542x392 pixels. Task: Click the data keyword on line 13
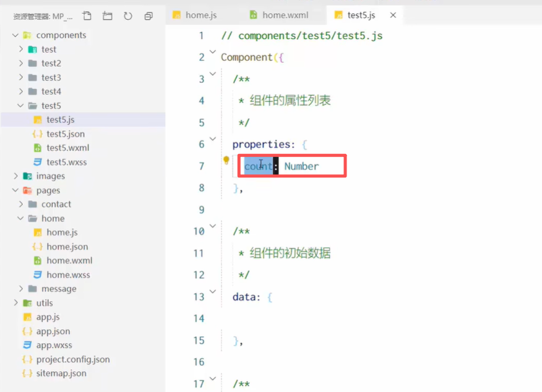pyautogui.click(x=243, y=297)
